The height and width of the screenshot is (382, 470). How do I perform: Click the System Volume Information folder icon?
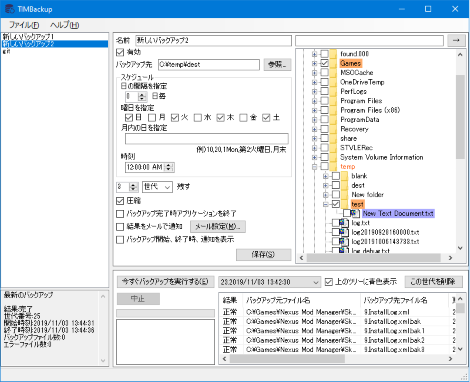(x=333, y=157)
